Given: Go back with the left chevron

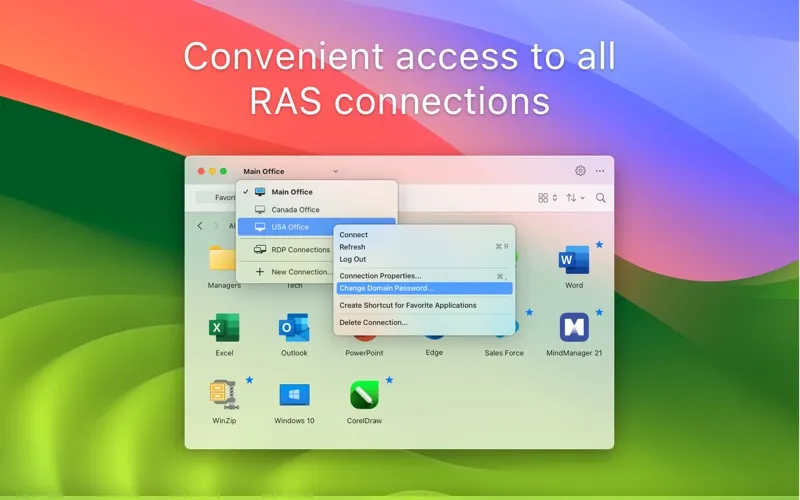Looking at the screenshot, I should point(200,226).
